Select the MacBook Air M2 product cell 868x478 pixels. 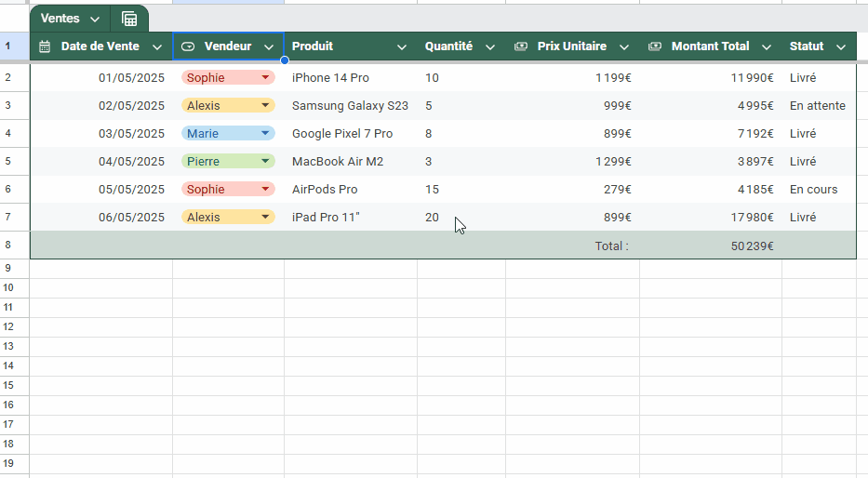(x=351, y=162)
